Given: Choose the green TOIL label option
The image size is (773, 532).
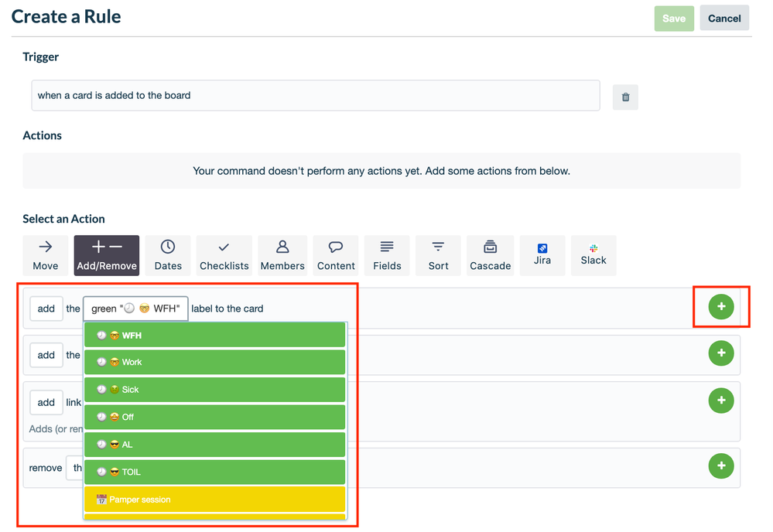Looking at the screenshot, I should pos(214,472).
